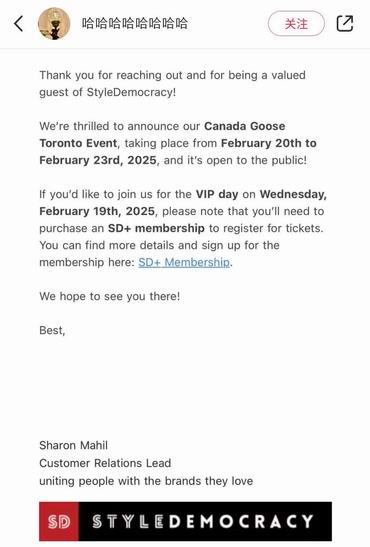This screenshot has width=370, height=547.
Task: Click the STYLEDEMOCRACY banner wordmark
Action: 203,521
